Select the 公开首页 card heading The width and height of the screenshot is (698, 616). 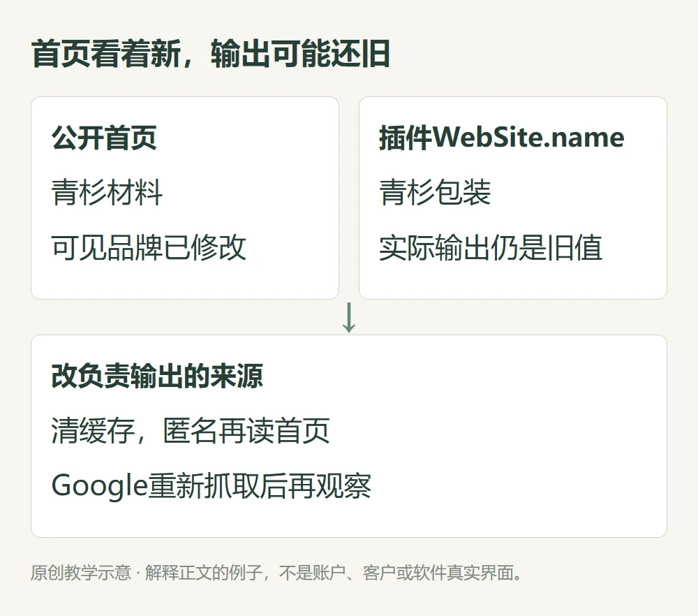coord(104,138)
